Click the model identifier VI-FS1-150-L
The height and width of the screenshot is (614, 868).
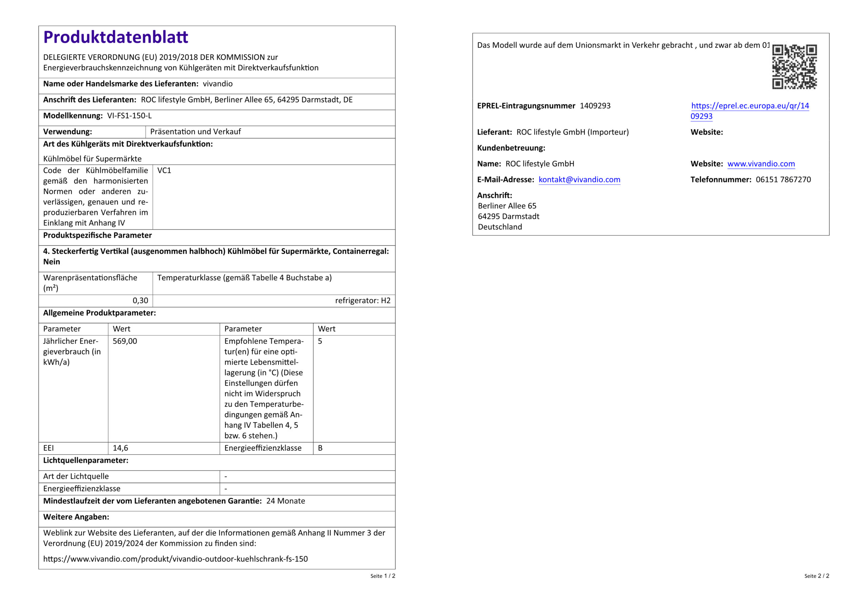[129, 116]
